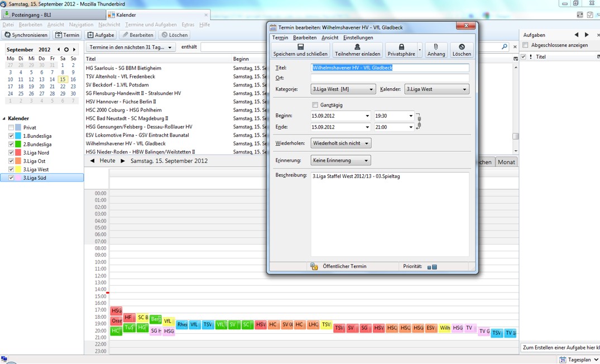Toggle Abgeschlossene anzeigen checkbox
Screen dimensions: 600x364
(526, 45)
